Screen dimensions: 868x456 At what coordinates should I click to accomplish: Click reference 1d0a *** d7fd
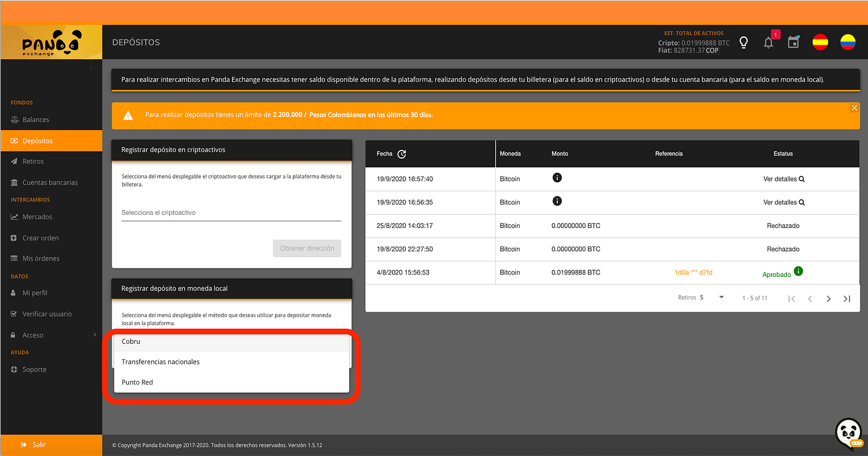[693, 273]
